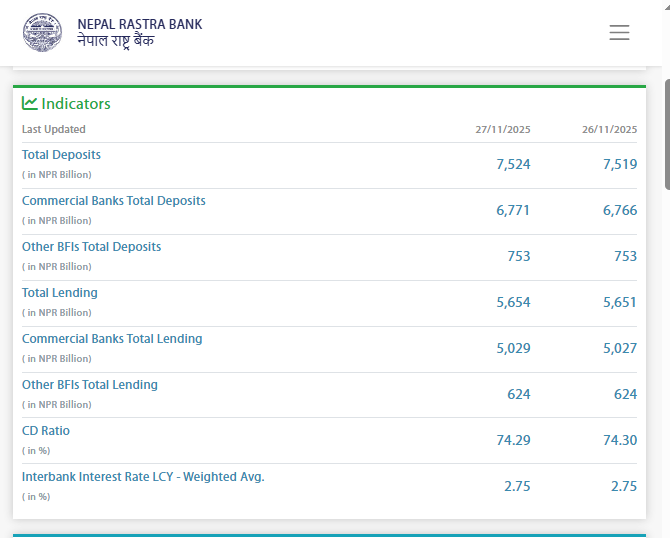
Task: Click Total Lending value 5,654
Action: tap(513, 302)
